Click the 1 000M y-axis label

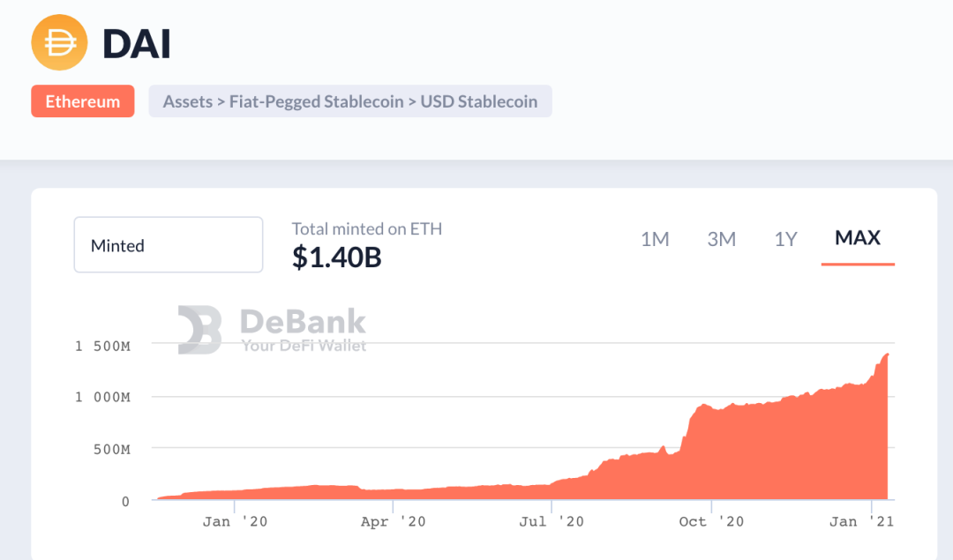click(102, 397)
